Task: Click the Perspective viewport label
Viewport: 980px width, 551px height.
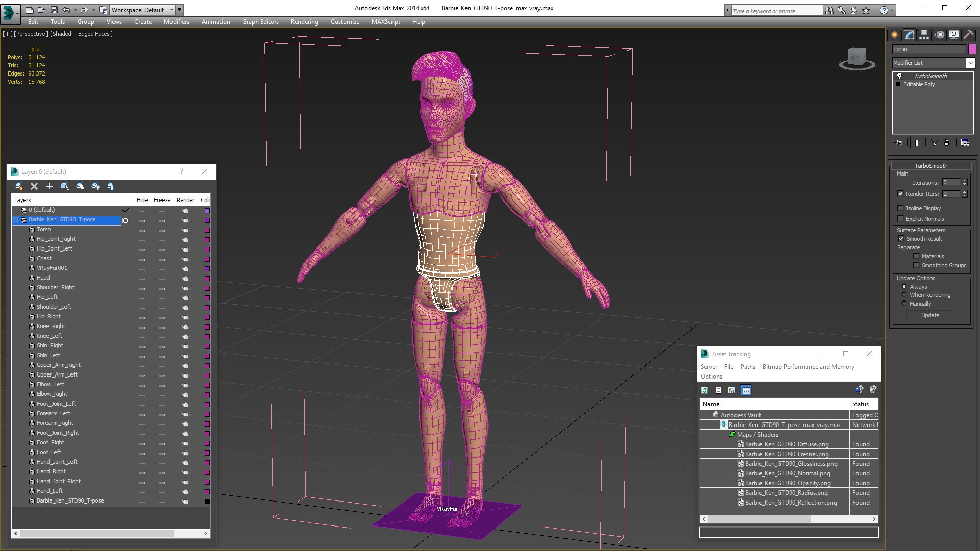Action: coord(31,34)
